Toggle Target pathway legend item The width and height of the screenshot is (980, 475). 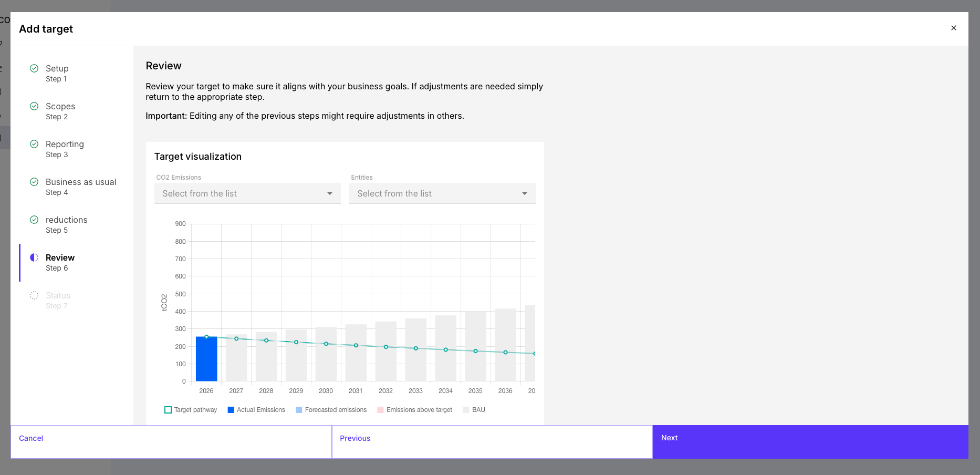tap(190, 410)
